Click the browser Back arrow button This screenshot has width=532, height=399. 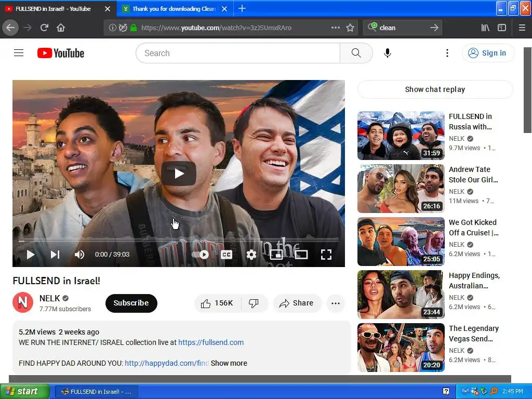(10, 28)
